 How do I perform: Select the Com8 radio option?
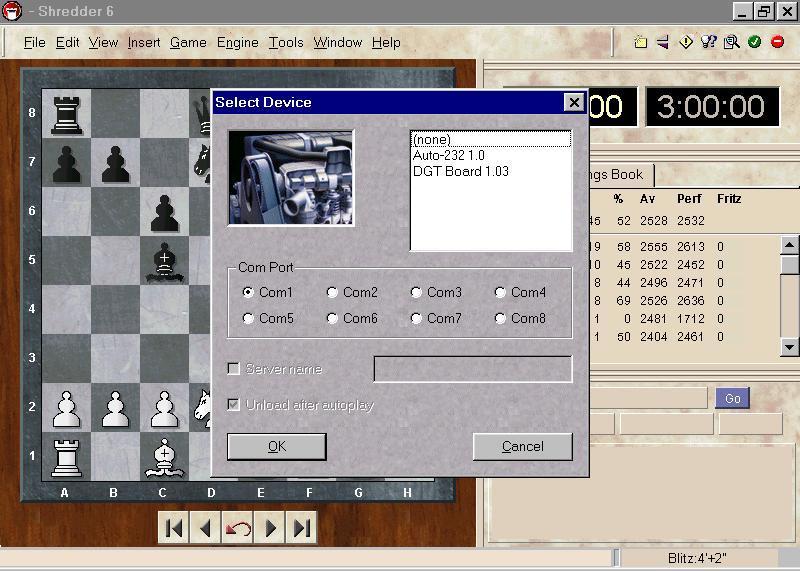(x=500, y=319)
